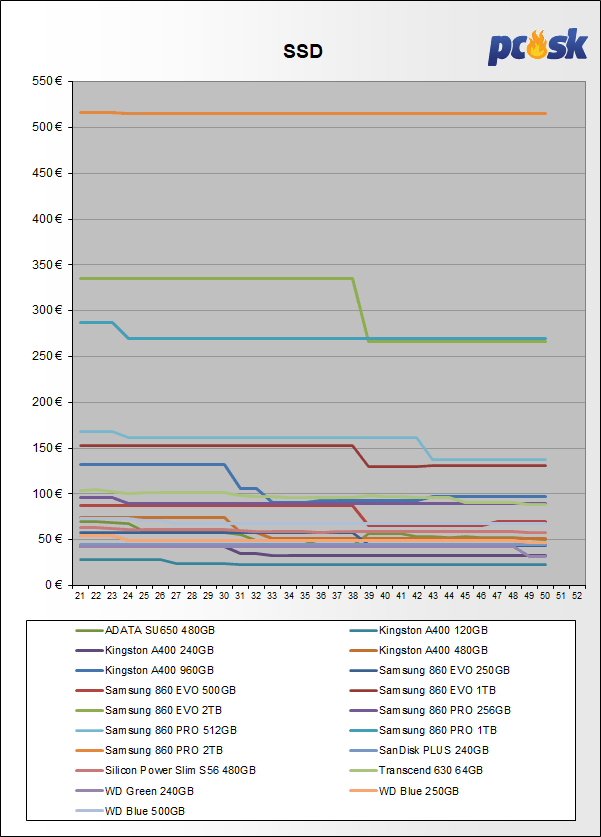
Task: Click the orange Samsung 860 PRO 2TB line near 515 €
Action: (312, 114)
